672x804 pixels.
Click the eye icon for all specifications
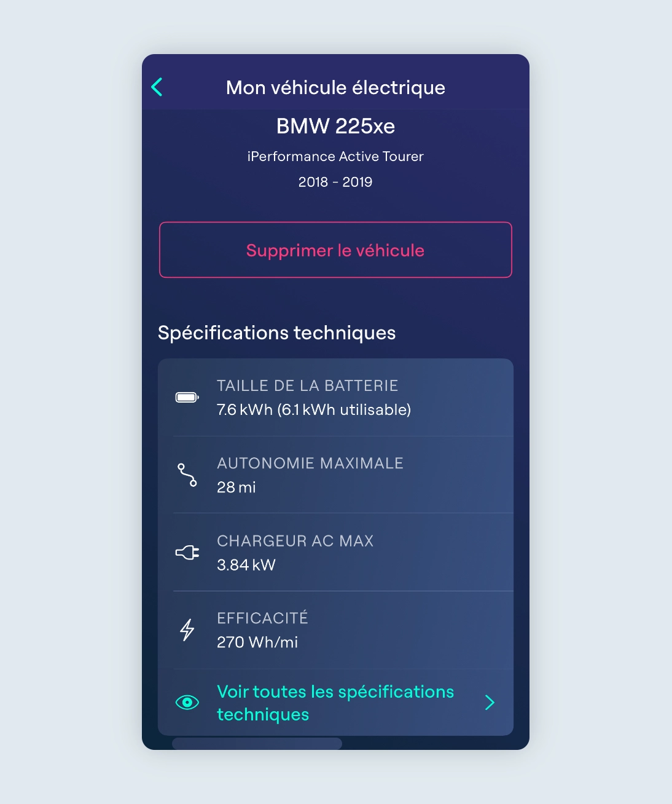point(187,703)
